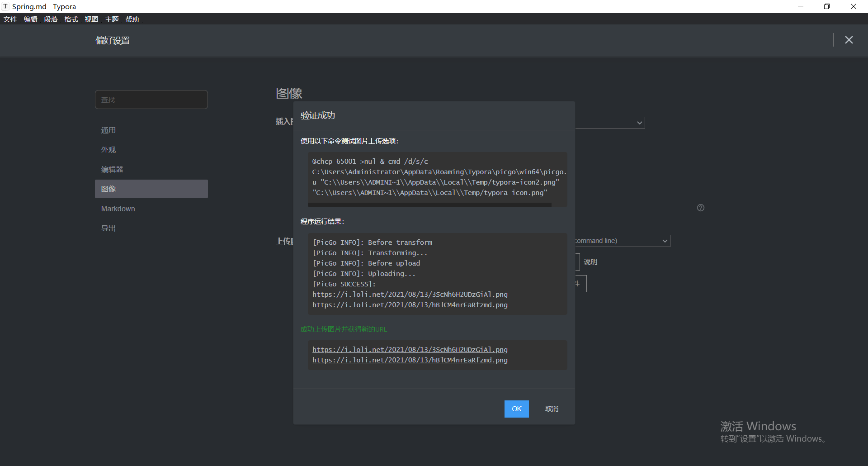868x466 pixels.
Task: Open the 格式 menu
Action: tap(71, 19)
